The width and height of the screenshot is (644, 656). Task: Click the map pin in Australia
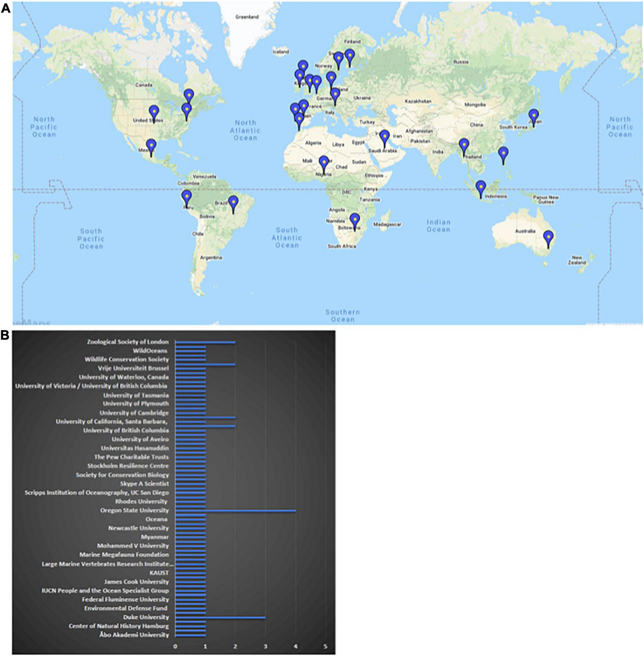coord(549,238)
